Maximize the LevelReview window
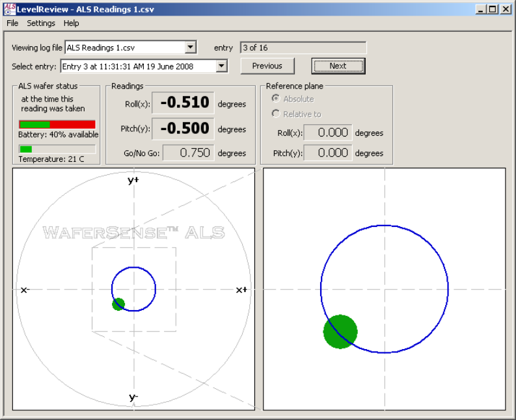The image size is (516, 420). click(493, 9)
